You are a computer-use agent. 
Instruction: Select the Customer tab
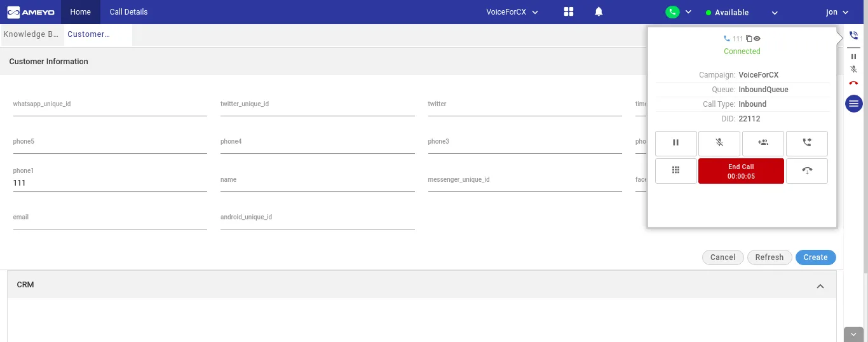[x=98, y=34]
